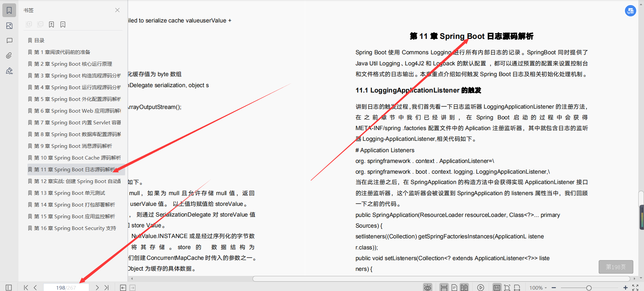Image resolution: width=644 pixels, height=291 pixels.
Task: Open bookmark 第 4 章 Spring Boot 运行流程源码分析
Action: pyautogui.click(x=75, y=87)
